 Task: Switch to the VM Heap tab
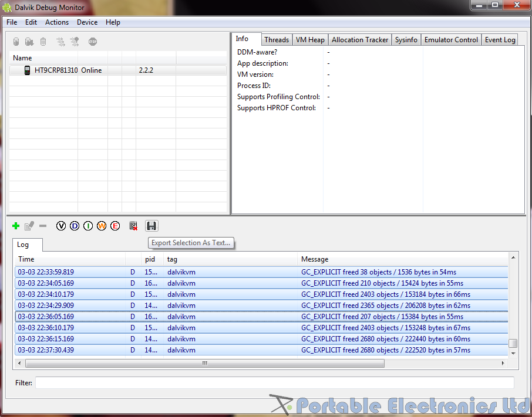click(310, 40)
